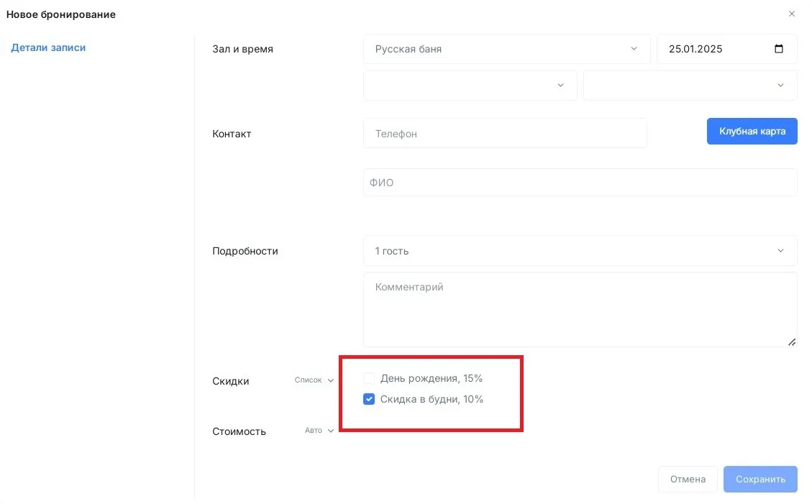Change the Стоимость mode via Авто selector
812x504 pixels.
click(x=319, y=431)
